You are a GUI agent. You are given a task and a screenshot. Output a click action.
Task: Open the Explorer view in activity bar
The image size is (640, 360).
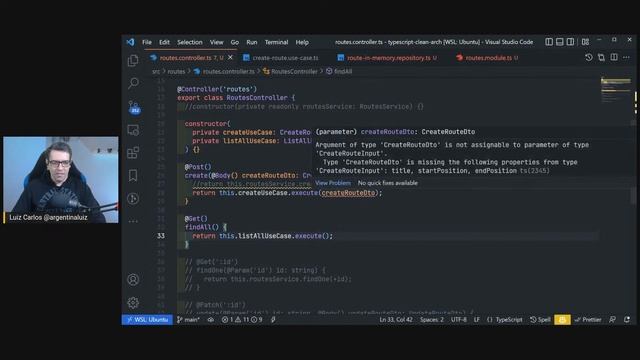[x=133, y=60]
